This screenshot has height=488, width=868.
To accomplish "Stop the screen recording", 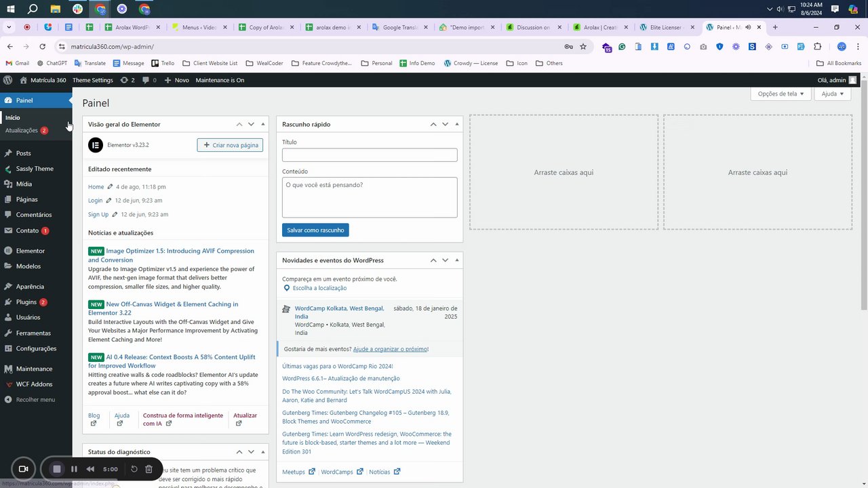I will pos(57,469).
